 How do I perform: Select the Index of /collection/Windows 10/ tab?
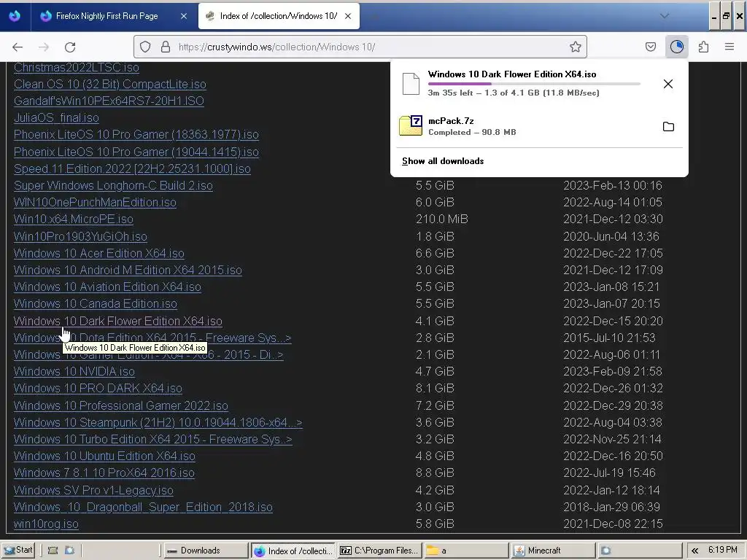coord(278,16)
